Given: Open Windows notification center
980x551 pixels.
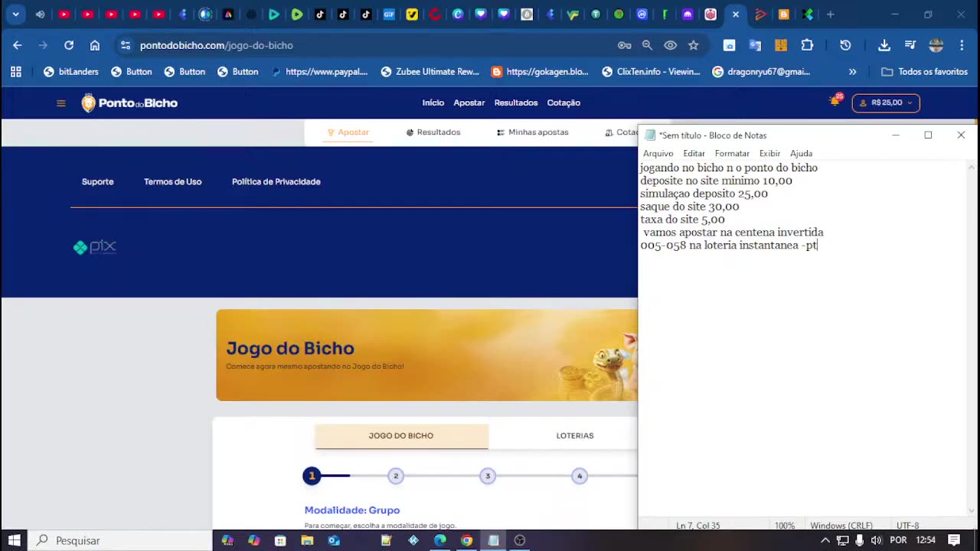Looking at the screenshot, I should pyautogui.click(x=954, y=540).
